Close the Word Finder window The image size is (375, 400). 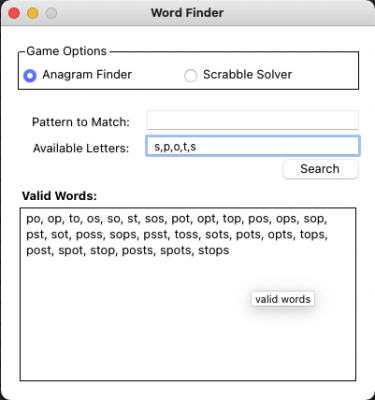click(x=14, y=13)
